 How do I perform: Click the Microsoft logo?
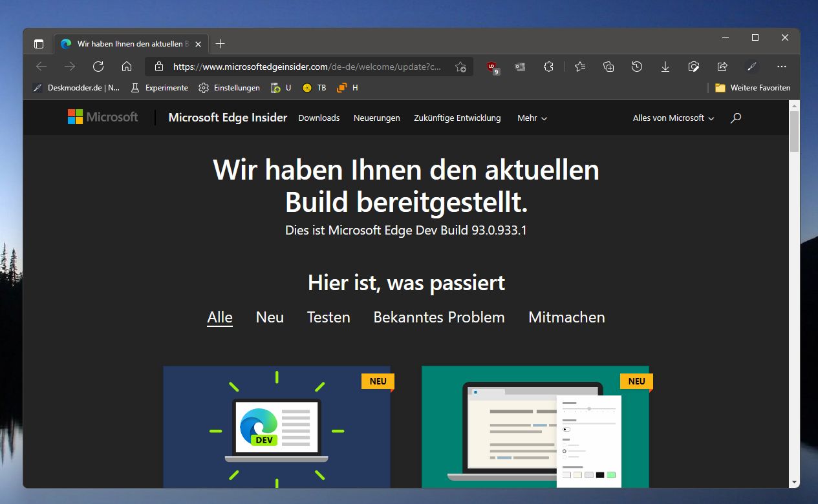pyautogui.click(x=103, y=117)
